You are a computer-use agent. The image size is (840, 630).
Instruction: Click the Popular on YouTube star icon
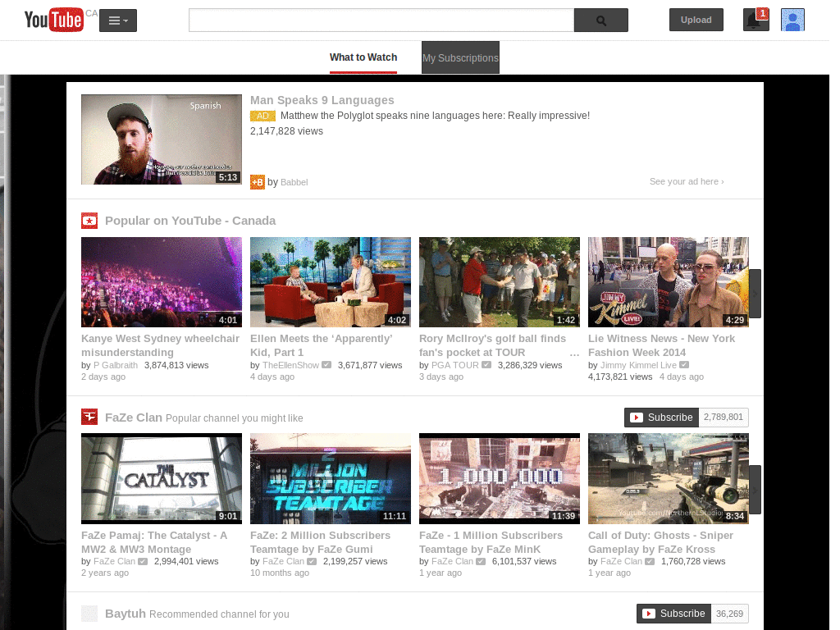[89, 221]
